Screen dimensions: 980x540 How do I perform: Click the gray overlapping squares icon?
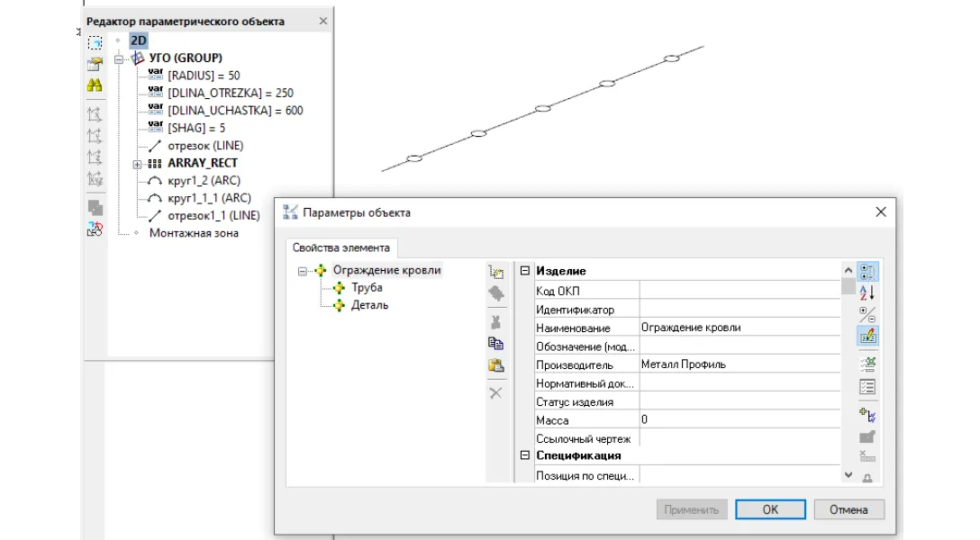[95, 208]
